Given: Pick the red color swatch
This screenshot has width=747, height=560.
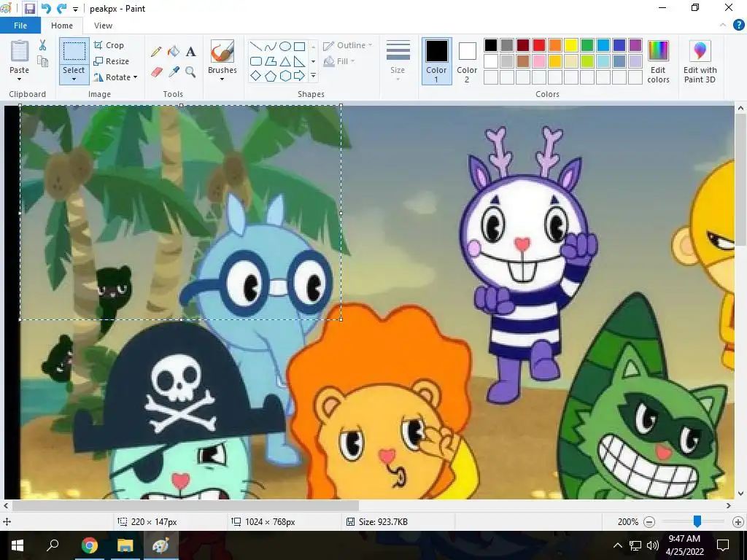Looking at the screenshot, I should click(x=539, y=45).
